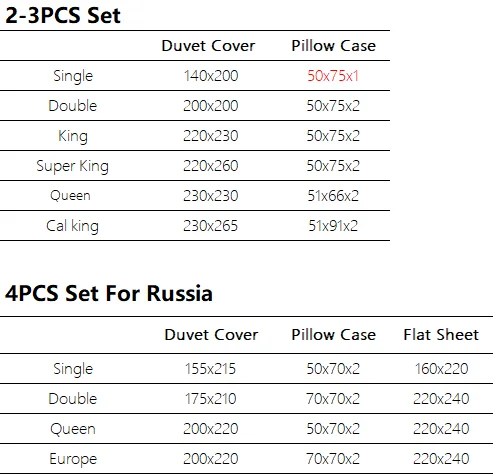The image size is (493, 474).
Task: Click the 160x220 flat sheet size
Action: [x=441, y=369]
